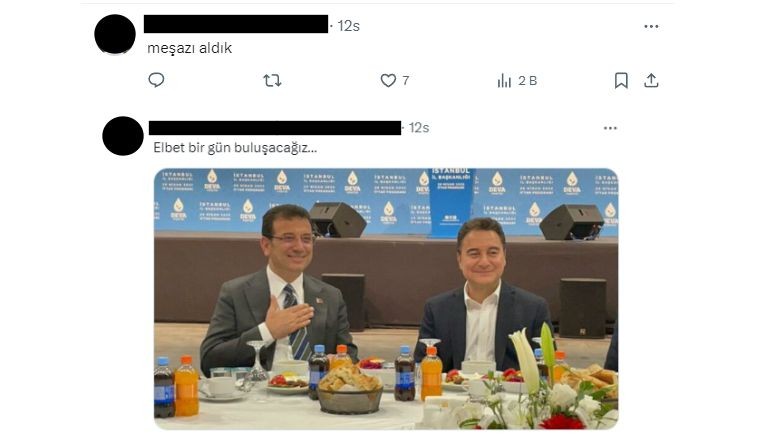Click the retweet arrows icon
Screen dimensions: 780x440
tap(272, 81)
